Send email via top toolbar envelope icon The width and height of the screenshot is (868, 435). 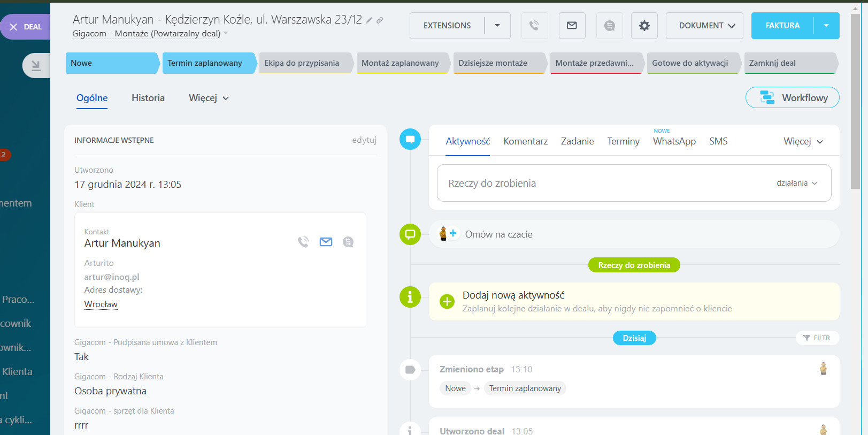(572, 26)
